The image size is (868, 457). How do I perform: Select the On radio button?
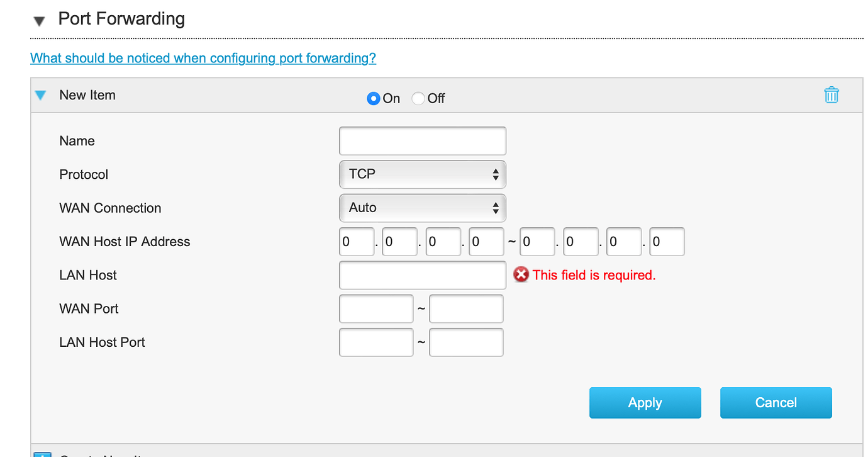pyautogui.click(x=373, y=98)
